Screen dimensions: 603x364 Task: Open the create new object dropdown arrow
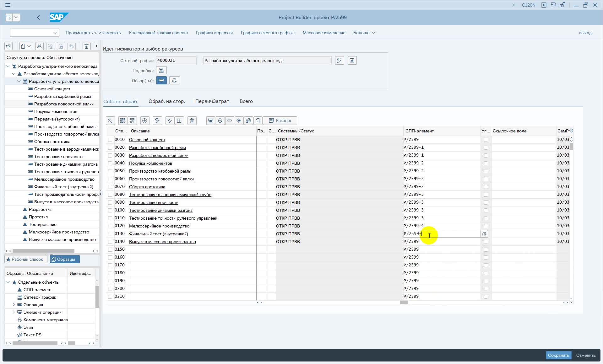click(x=29, y=46)
